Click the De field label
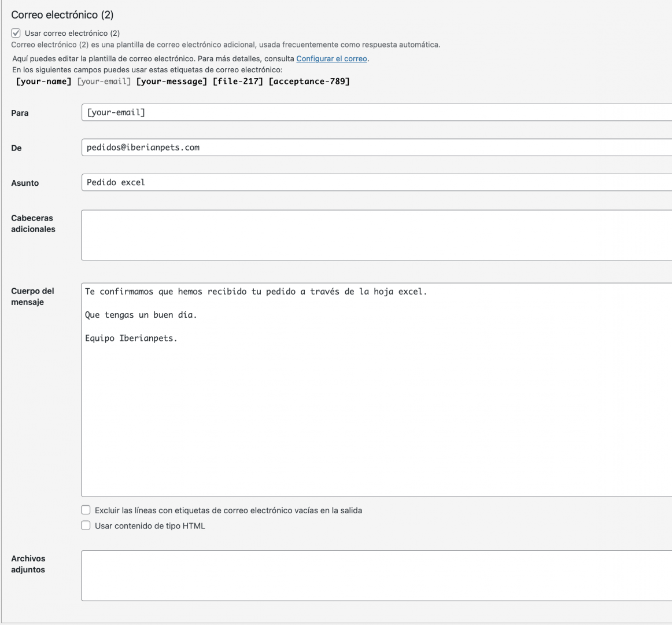The height and width of the screenshot is (625, 672). 16,148
